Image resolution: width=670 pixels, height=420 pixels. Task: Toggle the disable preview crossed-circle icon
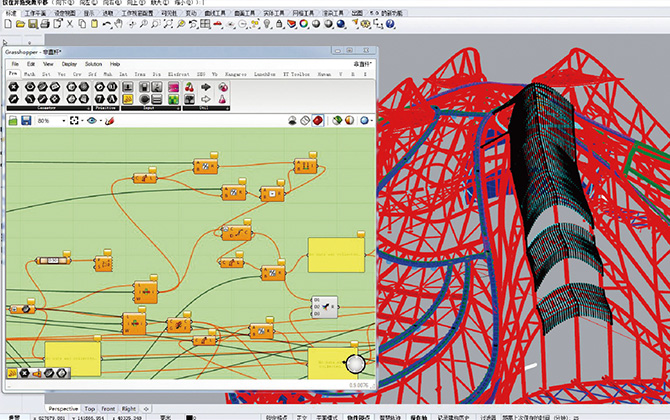tap(303, 121)
